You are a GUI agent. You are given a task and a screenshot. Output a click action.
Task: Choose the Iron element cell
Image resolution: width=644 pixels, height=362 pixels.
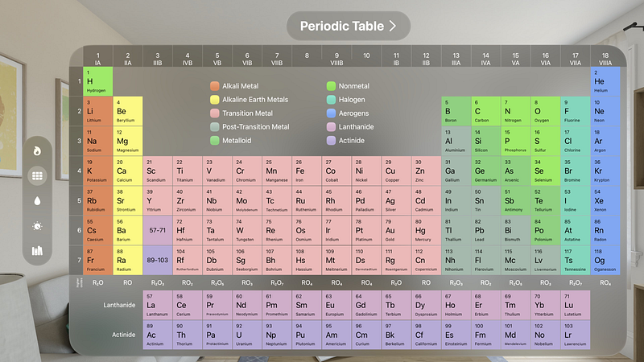click(307, 171)
